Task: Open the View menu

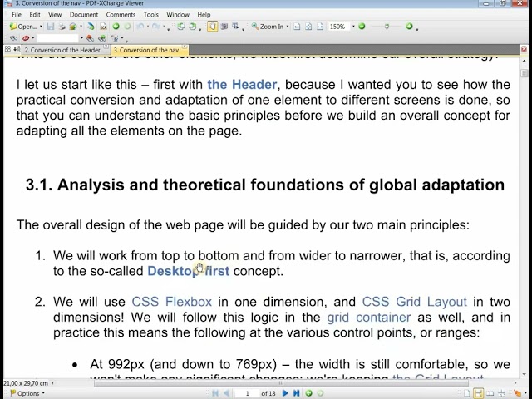Action: 55,15
